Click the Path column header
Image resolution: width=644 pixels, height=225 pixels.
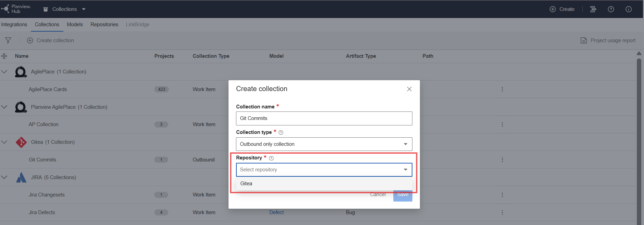tap(428, 56)
